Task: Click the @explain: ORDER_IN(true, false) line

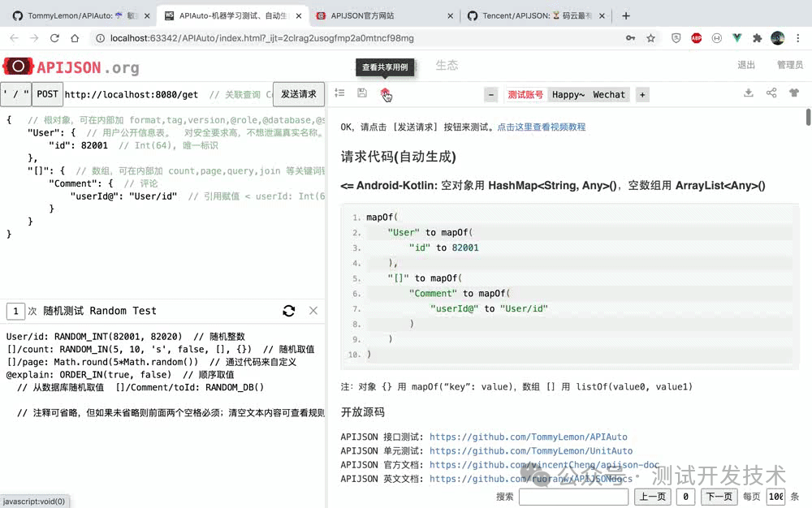Action: (x=89, y=375)
